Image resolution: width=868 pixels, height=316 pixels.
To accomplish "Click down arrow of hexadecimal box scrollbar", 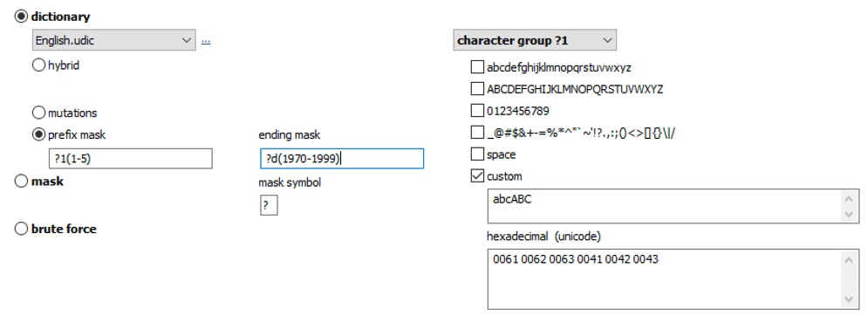I will [x=849, y=300].
